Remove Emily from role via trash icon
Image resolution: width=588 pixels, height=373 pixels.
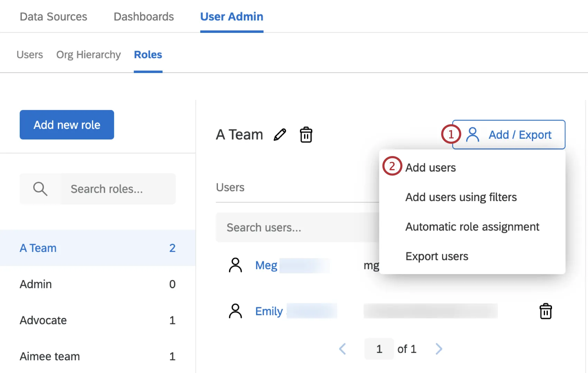coord(545,311)
